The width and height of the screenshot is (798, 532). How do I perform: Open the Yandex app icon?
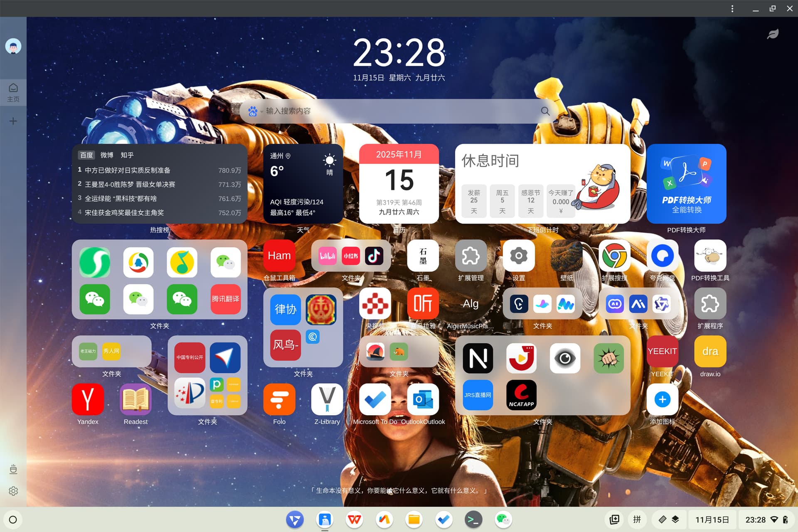(88, 399)
